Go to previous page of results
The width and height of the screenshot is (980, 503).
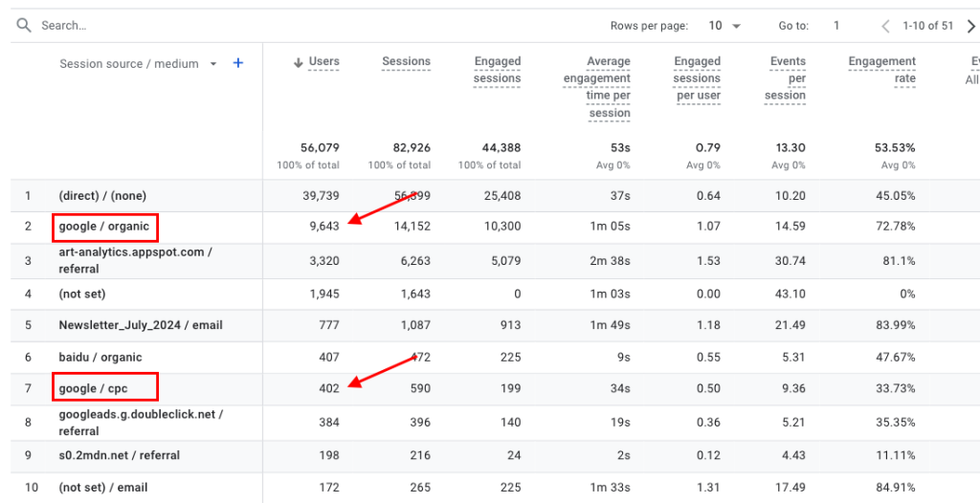click(x=885, y=26)
